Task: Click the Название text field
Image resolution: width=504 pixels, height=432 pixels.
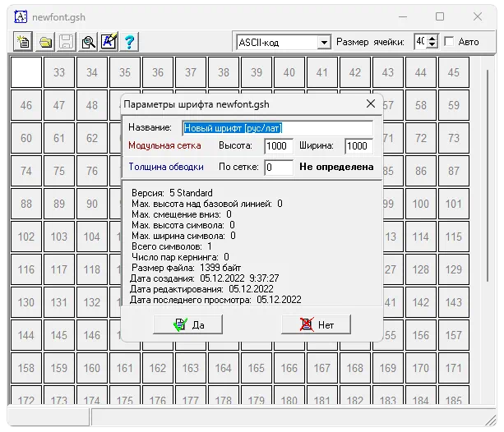Action: pos(278,128)
